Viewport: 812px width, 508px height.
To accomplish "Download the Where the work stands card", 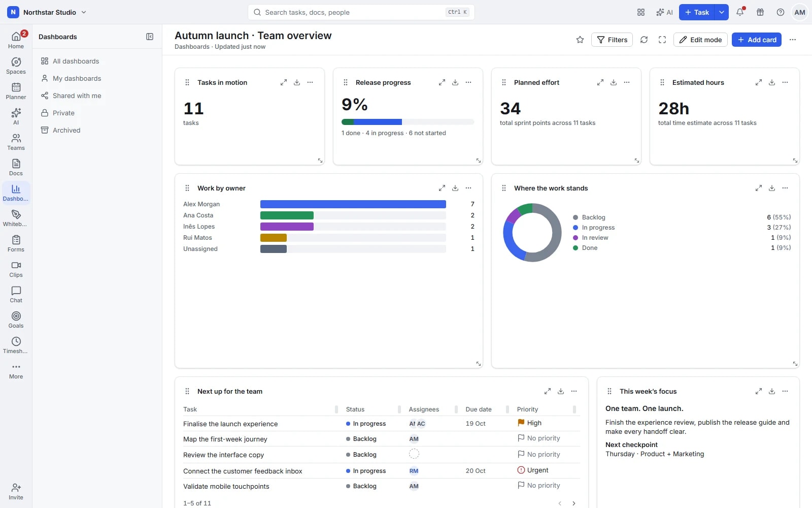I will [772, 188].
